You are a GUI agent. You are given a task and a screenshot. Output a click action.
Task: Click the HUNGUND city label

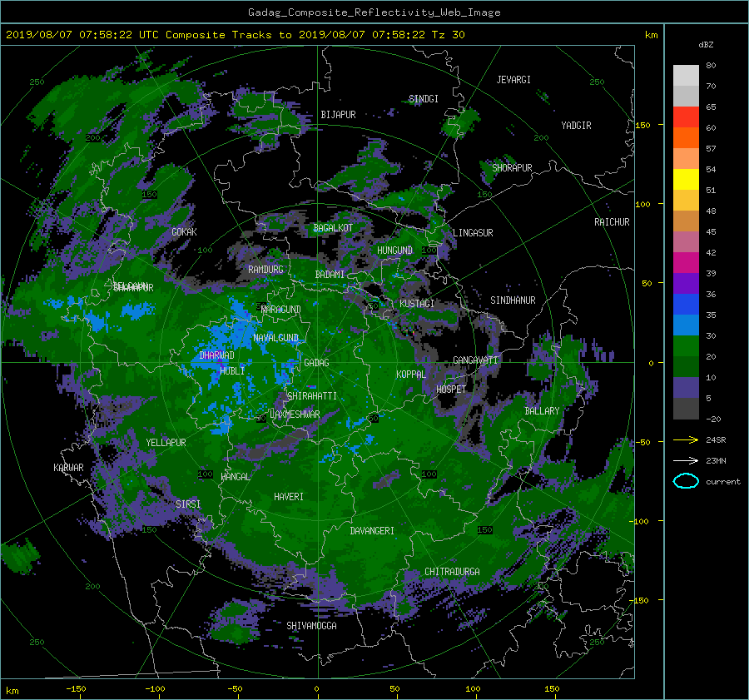tap(394, 251)
